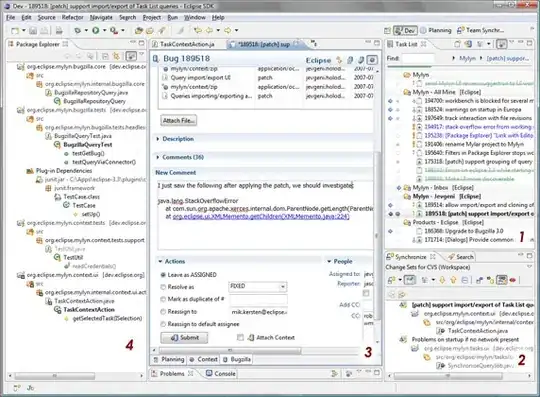Click the Debug bug toolbar icon
The width and height of the screenshot is (540, 397).
tap(77, 31)
